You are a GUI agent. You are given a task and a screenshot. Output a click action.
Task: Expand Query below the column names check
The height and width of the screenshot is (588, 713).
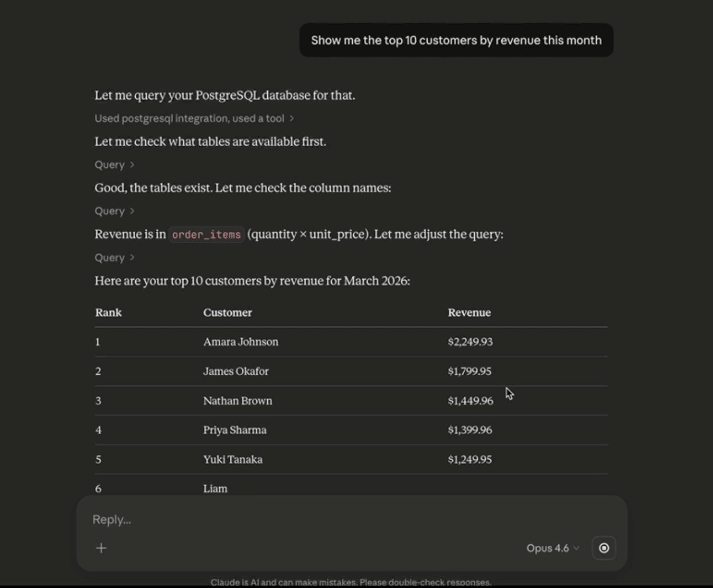point(114,211)
